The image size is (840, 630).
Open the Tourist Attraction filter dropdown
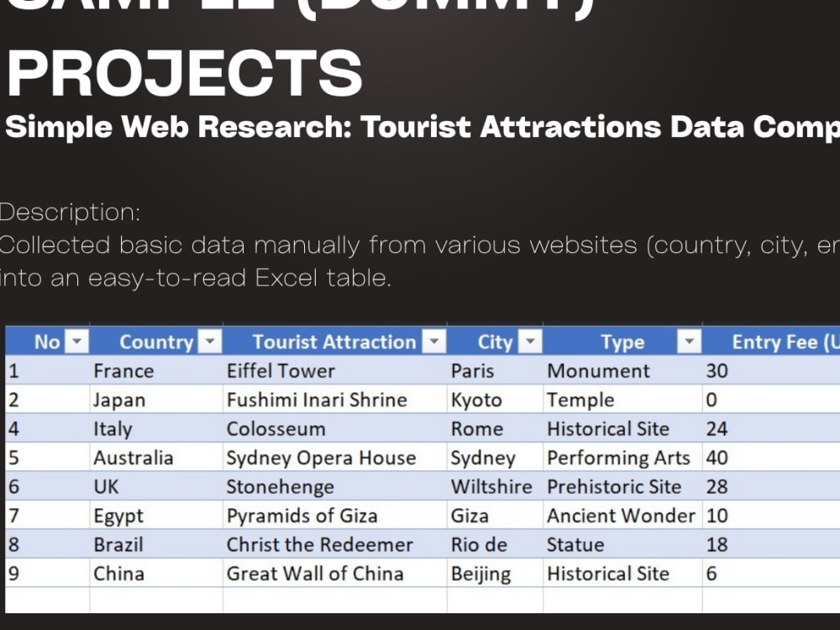433,341
